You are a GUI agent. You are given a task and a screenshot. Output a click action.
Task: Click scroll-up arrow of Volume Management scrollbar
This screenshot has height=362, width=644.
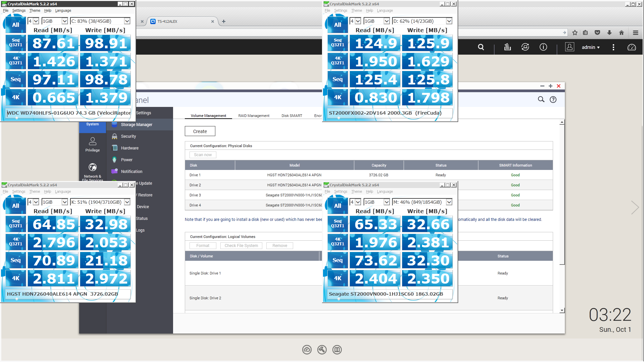562,123
